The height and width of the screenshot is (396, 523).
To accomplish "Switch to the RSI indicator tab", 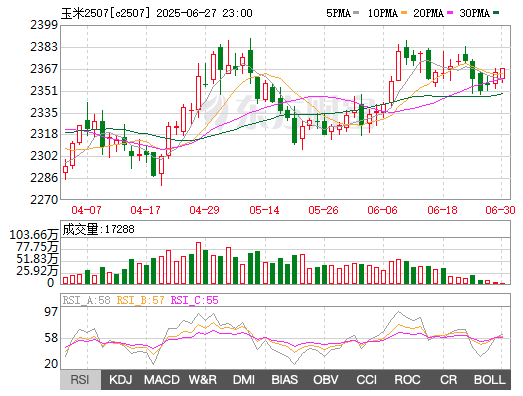I will [x=80, y=380].
